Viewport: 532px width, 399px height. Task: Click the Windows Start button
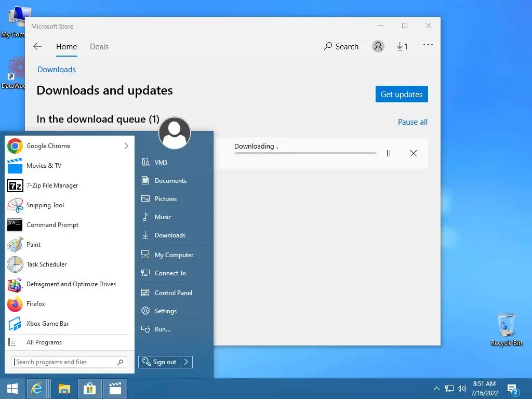click(x=12, y=389)
